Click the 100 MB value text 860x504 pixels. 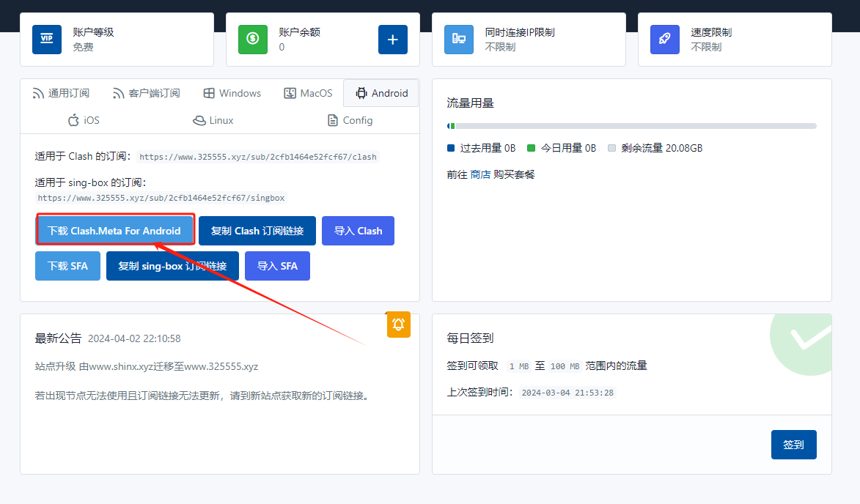tap(565, 366)
